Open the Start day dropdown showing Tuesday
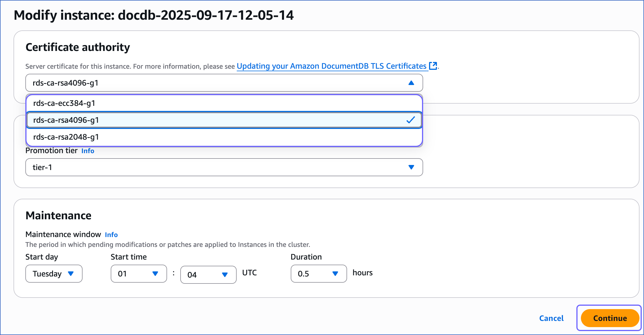The image size is (644, 335). coord(54,274)
